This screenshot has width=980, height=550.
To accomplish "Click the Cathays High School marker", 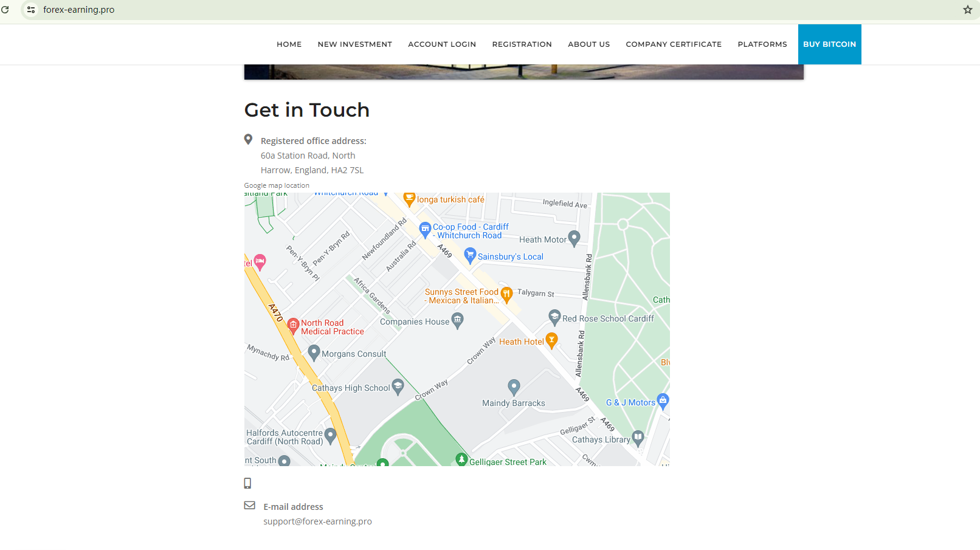I will (398, 386).
